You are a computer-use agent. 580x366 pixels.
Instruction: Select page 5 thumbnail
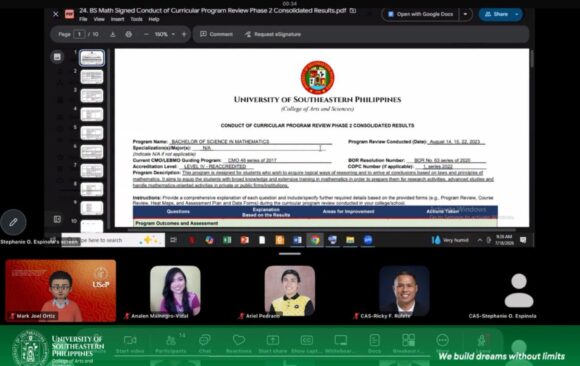tap(92, 133)
